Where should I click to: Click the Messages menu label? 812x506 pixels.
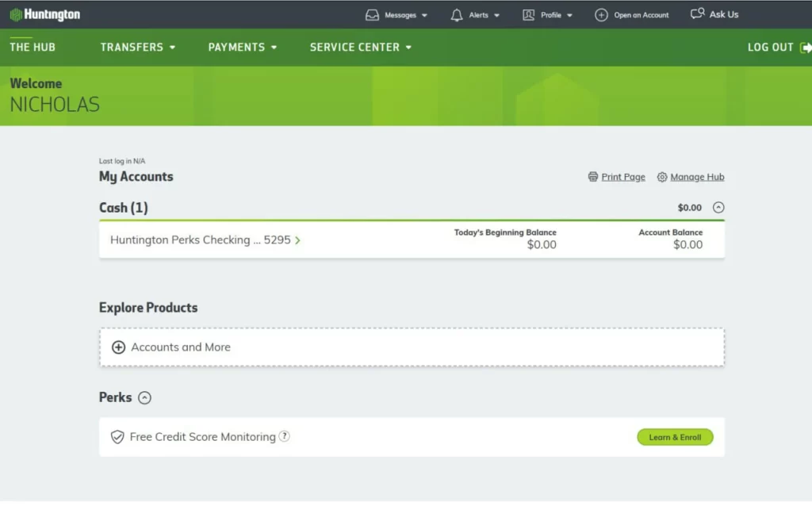400,15
